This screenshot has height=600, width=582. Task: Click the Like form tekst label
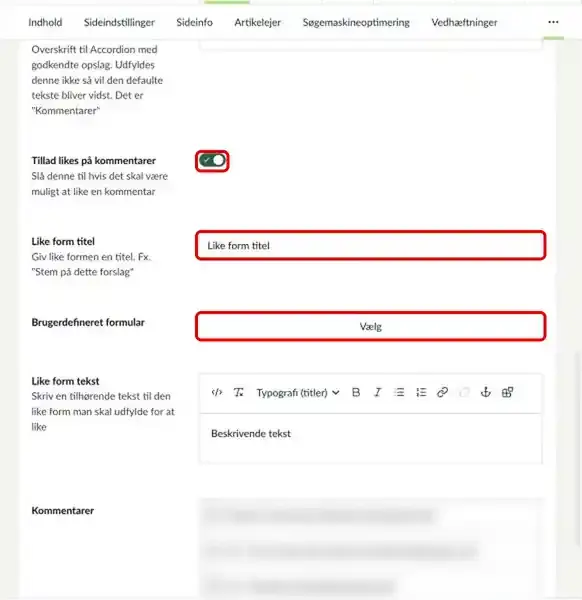pyautogui.click(x=65, y=381)
